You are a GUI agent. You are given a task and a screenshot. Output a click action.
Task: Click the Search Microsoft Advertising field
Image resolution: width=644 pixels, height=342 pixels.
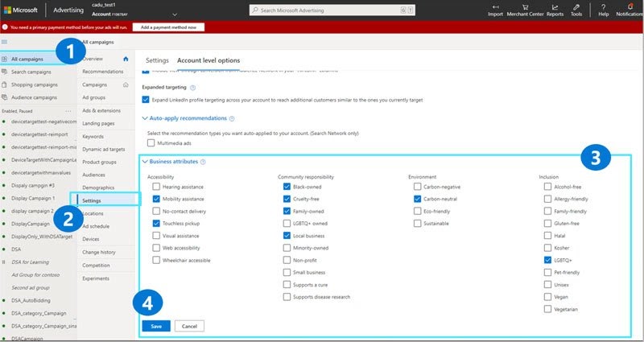click(x=332, y=10)
